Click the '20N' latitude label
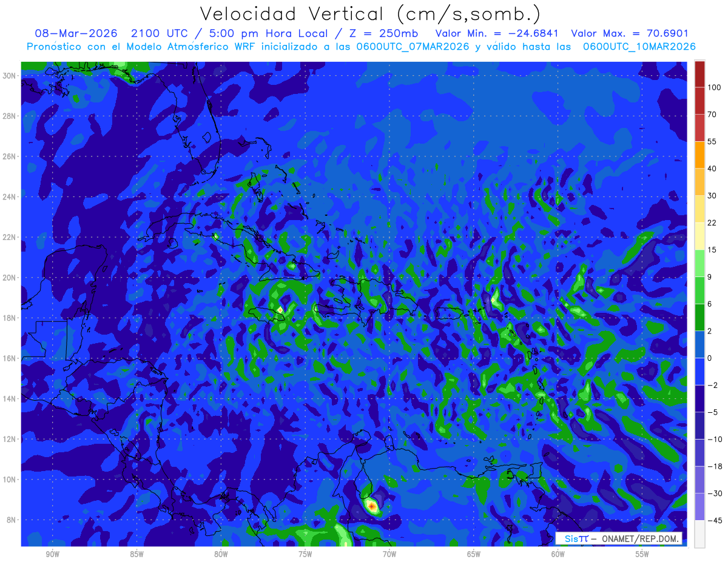 tap(10, 278)
